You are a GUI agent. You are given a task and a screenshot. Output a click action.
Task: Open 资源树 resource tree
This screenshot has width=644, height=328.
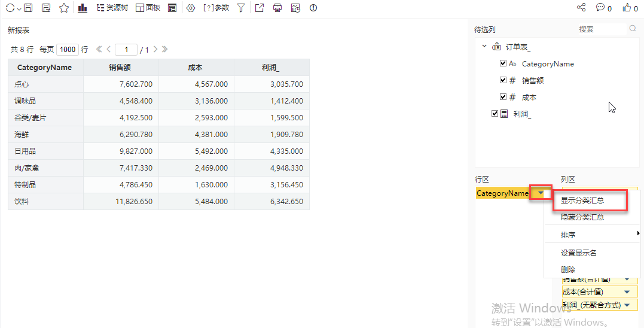coord(112,8)
